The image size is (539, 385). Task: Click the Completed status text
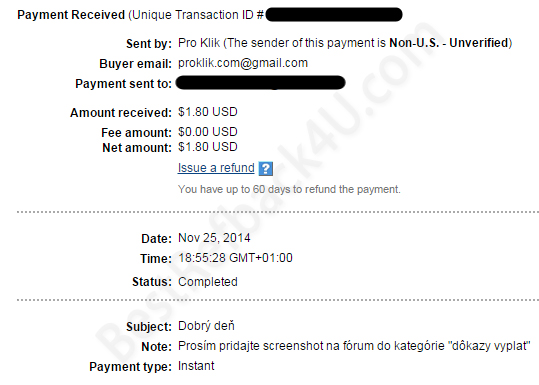point(208,282)
